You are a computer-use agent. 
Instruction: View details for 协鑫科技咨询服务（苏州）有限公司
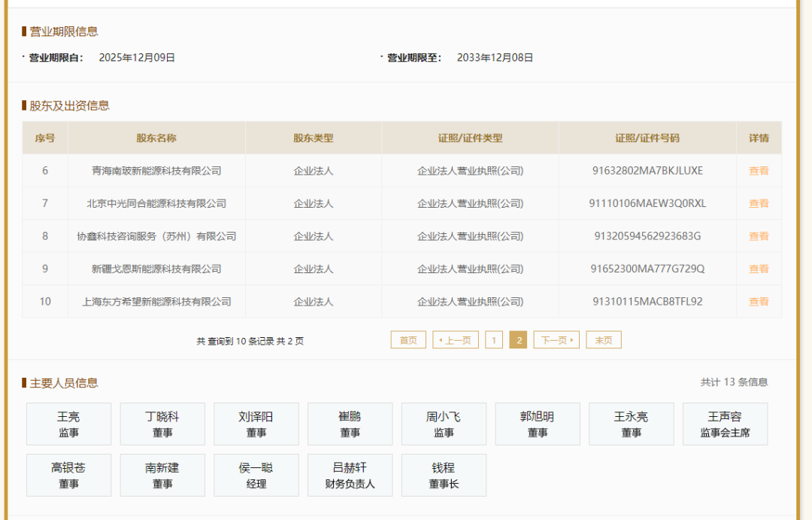click(758, 236)
